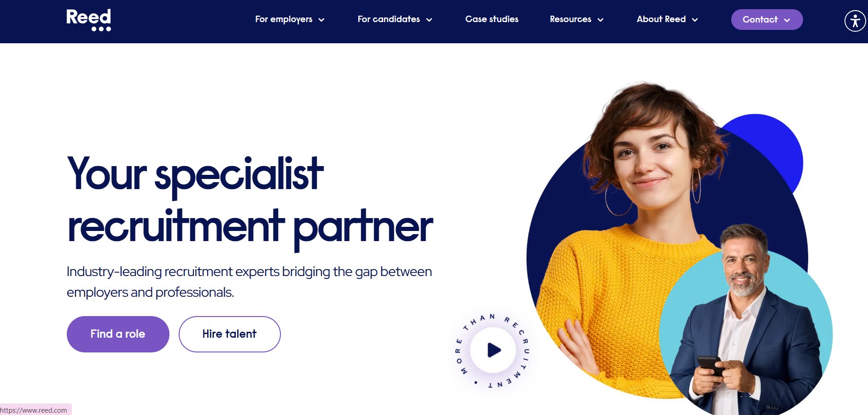Expand the For candidates chevron

coord(429,20)
